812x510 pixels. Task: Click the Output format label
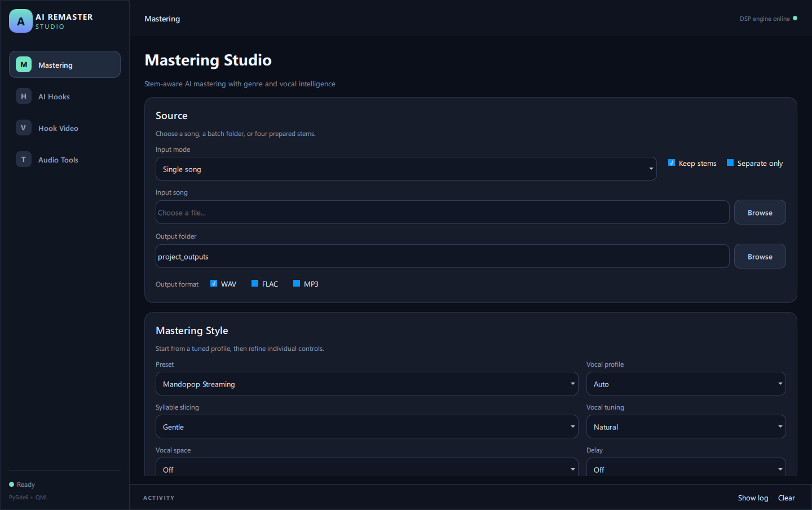177,284
